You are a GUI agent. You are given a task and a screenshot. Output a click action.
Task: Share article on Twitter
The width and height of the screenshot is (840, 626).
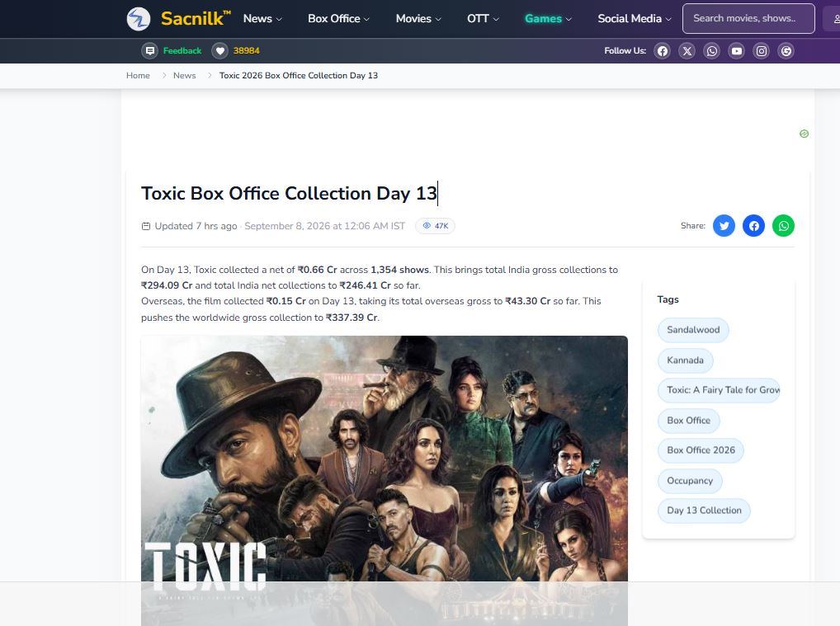point(724,226)
